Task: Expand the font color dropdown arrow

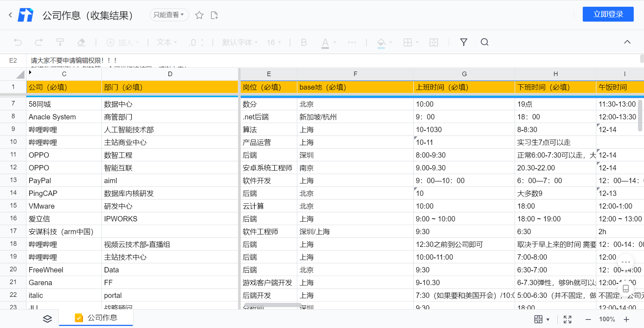Action: (335, 43)
